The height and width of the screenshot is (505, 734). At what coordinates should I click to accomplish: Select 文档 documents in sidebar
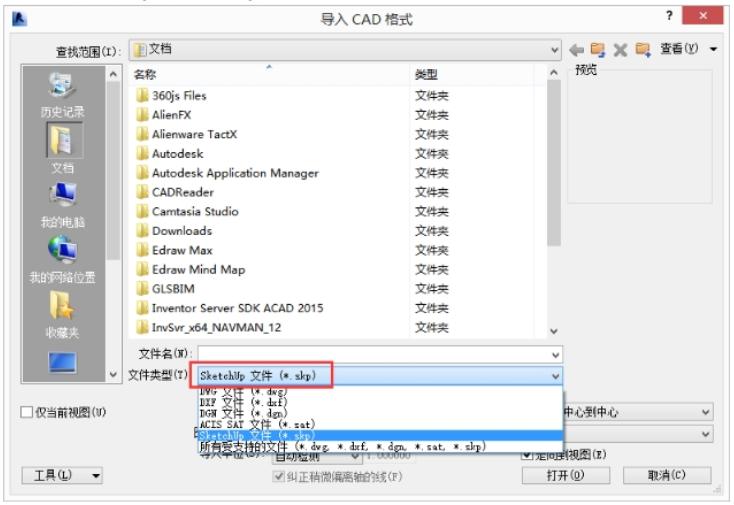pyautogui.click(x=62, y=149)
